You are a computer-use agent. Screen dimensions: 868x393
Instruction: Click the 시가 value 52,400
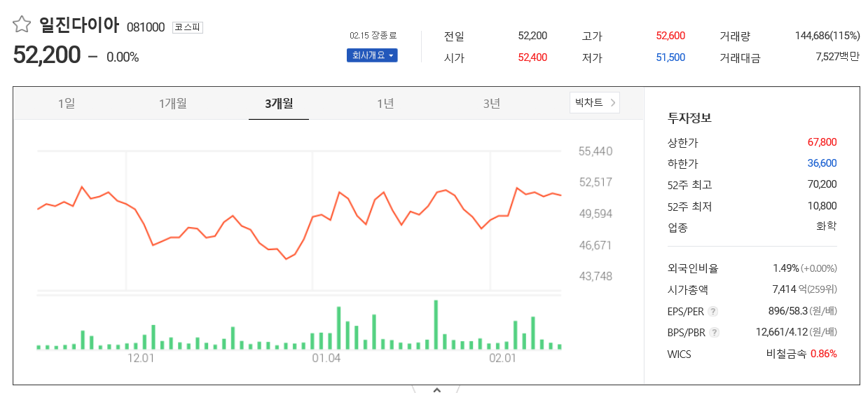pos(532,57)
